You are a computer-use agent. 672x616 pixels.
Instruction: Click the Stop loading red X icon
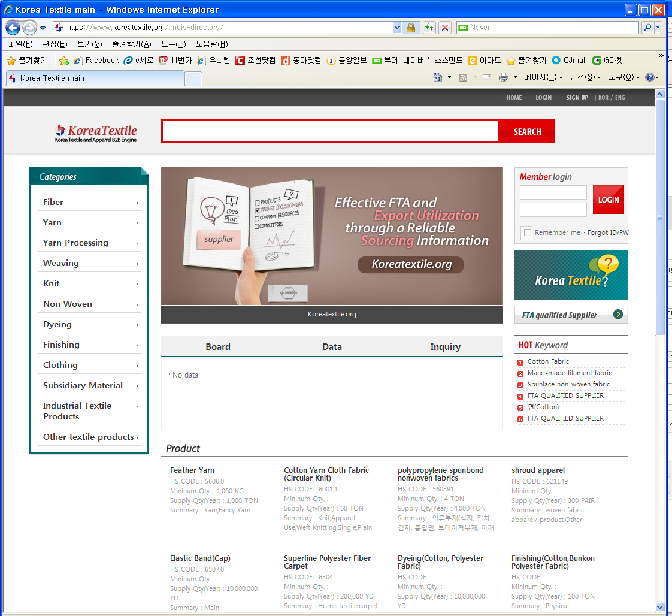(x=445, y=28)
